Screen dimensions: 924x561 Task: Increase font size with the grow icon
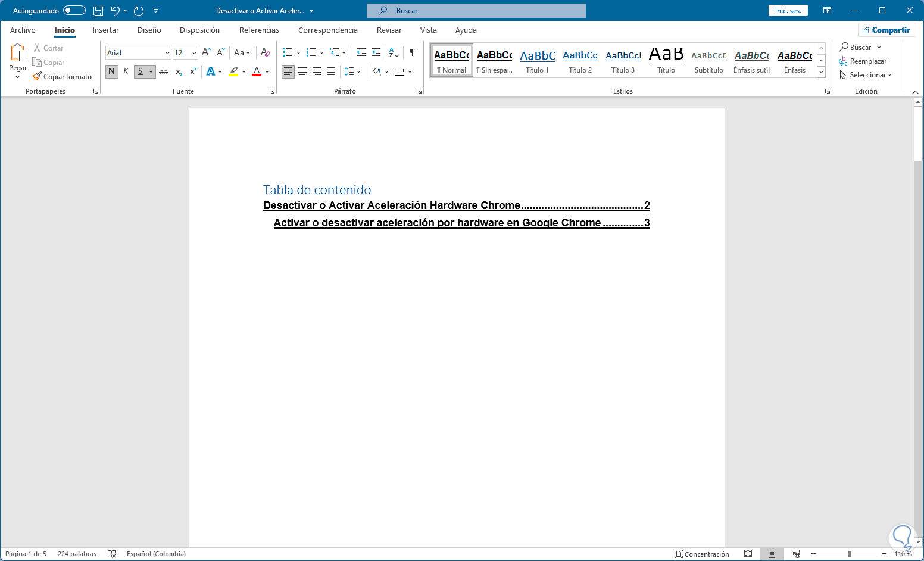[206, 52]
